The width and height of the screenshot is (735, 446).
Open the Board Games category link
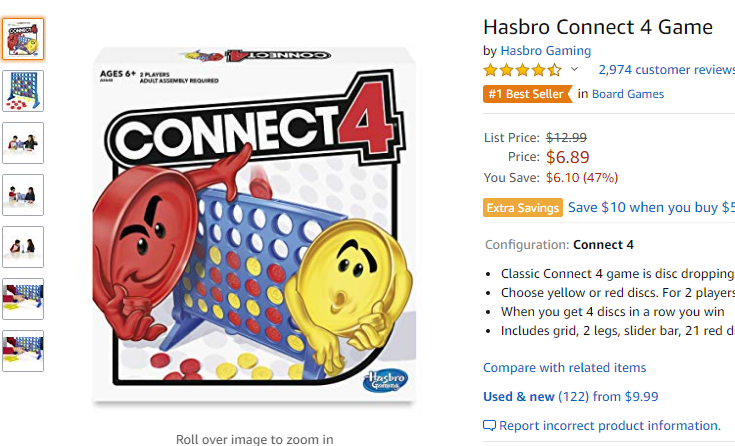[x=628, y=94]
